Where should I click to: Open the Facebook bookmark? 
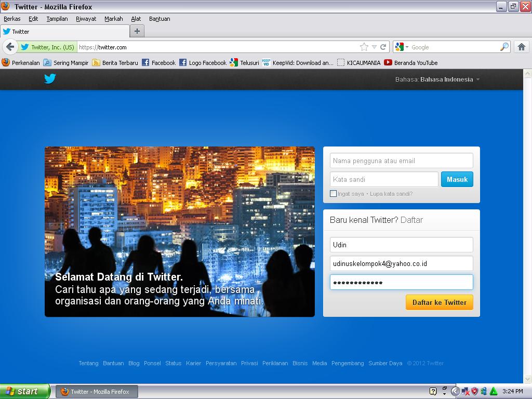[159, 62]
